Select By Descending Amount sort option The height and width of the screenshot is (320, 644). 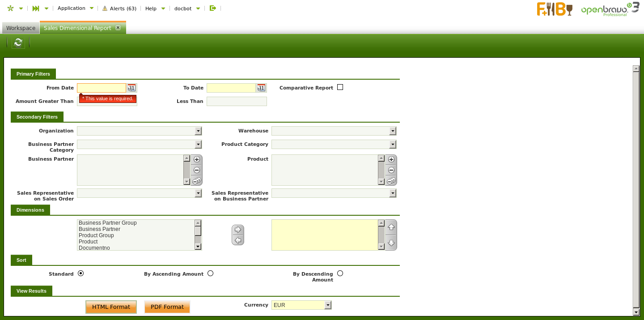pyautogui.click(x=340, y=273)
